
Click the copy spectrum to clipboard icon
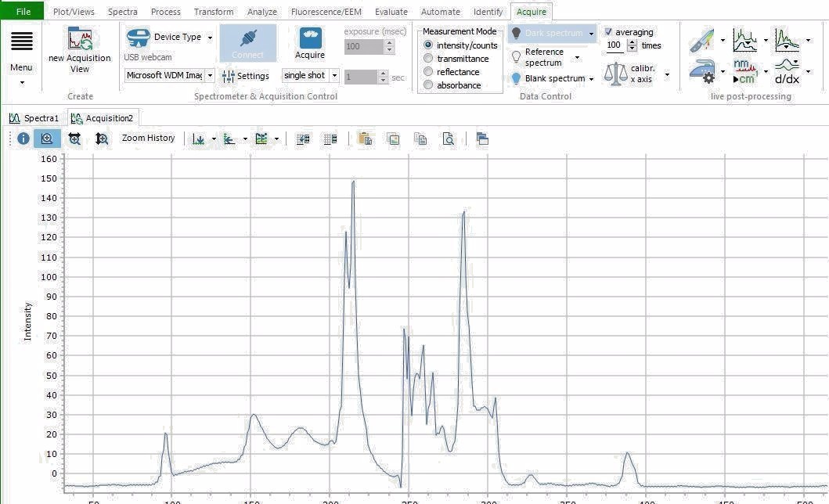tap(420, 139)
